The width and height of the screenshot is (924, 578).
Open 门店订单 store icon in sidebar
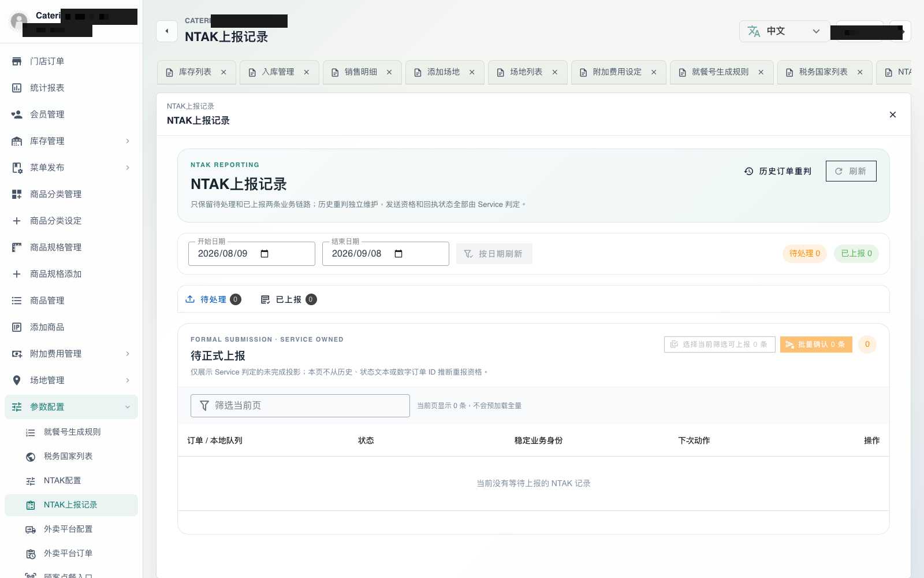[17, 61]
